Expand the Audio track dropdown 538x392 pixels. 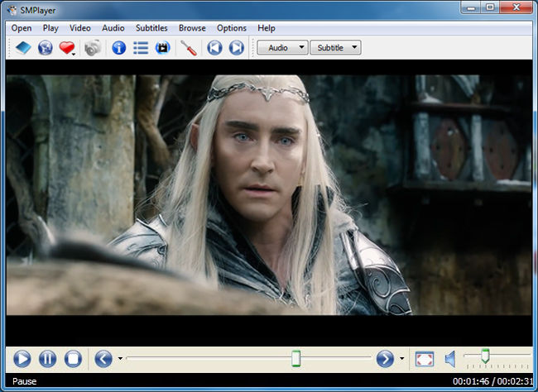pyautogui.click(x=282, y=48)
